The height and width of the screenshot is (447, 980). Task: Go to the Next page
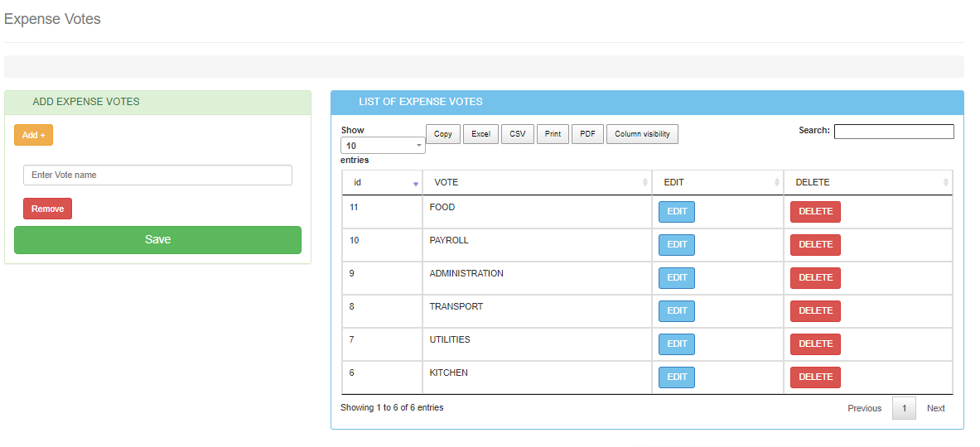point(935,408)
